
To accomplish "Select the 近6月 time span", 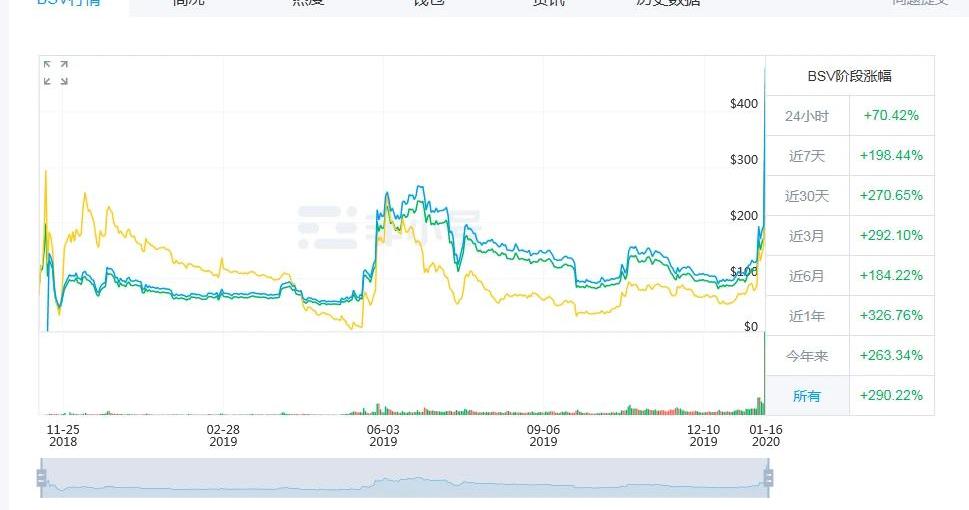I will coord(806,276).
